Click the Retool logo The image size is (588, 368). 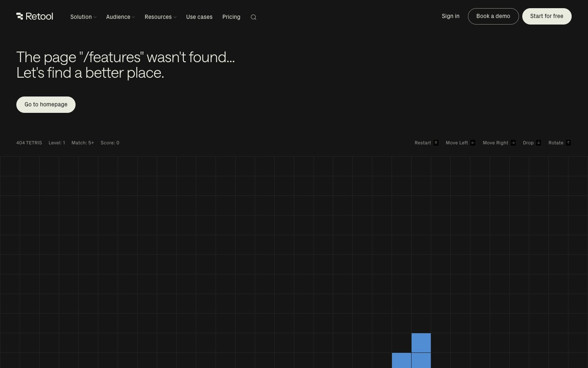click(x=34, y=16)
